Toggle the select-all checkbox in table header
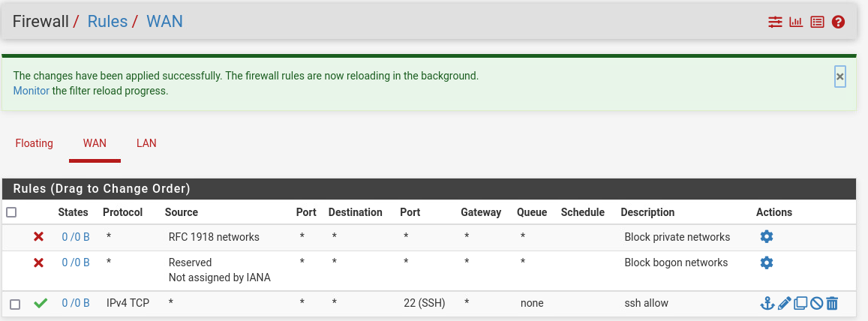The width and height of the screenshot is (868, 321). (x=11, y=212)
